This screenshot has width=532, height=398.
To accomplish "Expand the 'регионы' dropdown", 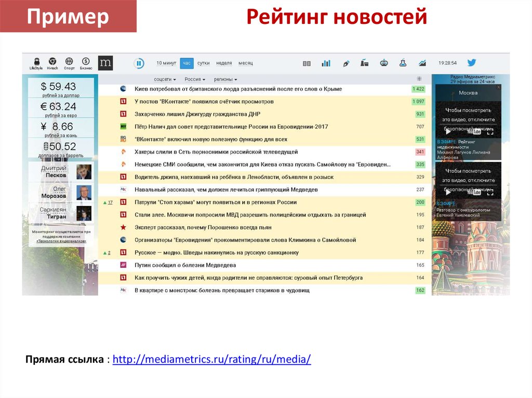I will click(x=225, y=79).
